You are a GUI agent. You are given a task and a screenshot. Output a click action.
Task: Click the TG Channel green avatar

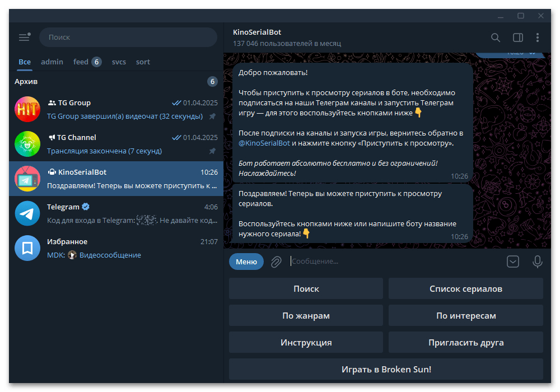pyautogui.click(x=27, y=144)
